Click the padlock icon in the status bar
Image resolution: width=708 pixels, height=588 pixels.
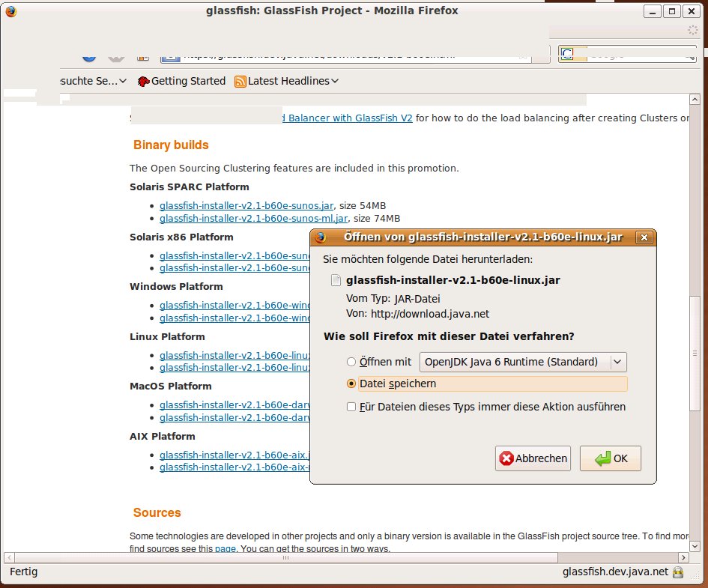tap(678, 572)
